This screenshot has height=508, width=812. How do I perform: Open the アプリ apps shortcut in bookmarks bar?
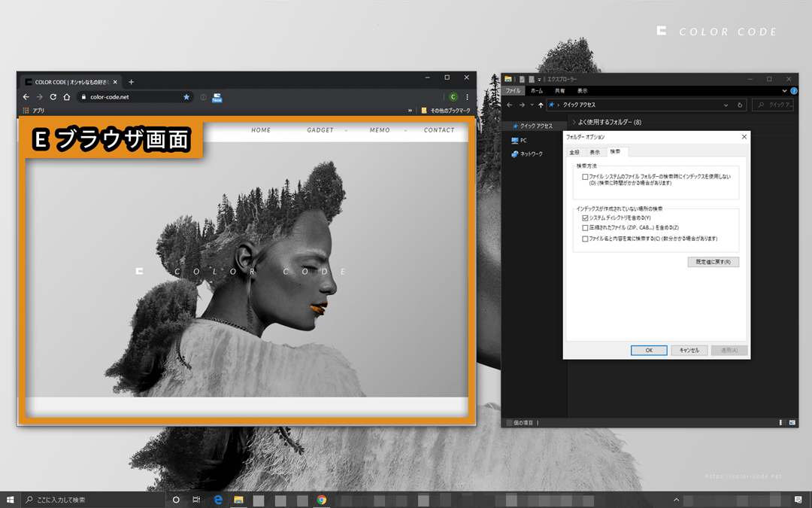34,111
